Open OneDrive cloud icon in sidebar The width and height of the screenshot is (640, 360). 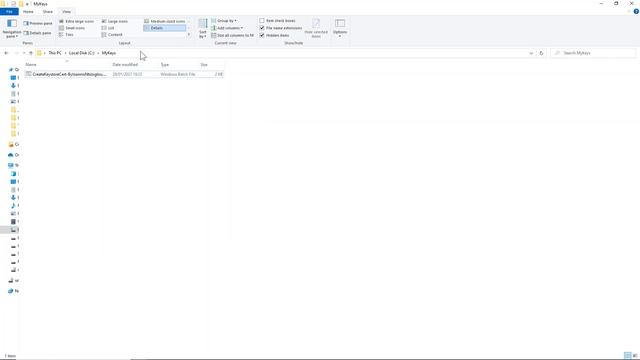pos(11,155)
